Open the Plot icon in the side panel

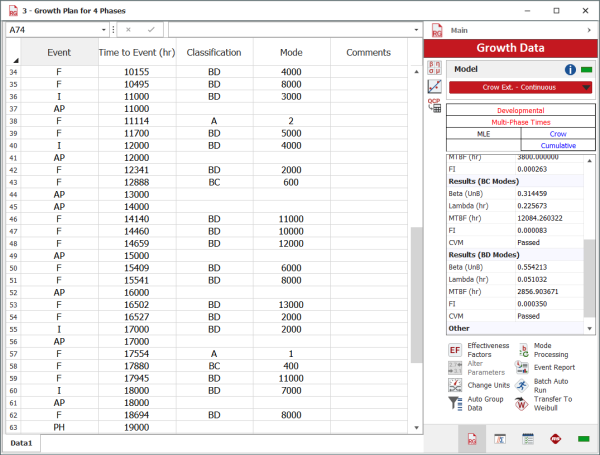[x=436, y=88]
